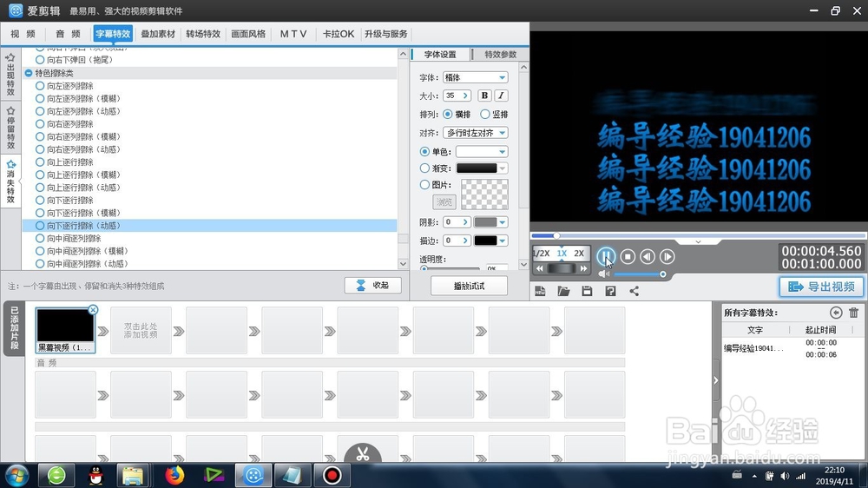This screenshot has height=488, width=868.
Task: Save the project with floppy icon
Action: (587, 292)
